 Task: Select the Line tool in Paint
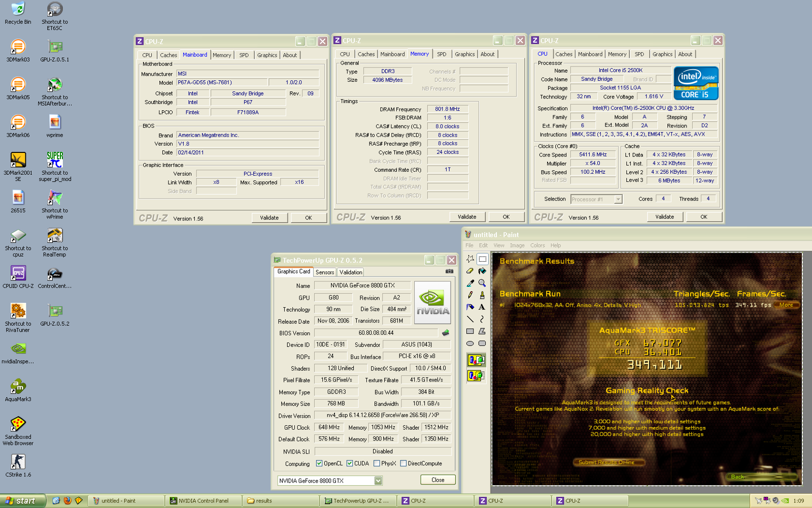click(x=470, y=319)
